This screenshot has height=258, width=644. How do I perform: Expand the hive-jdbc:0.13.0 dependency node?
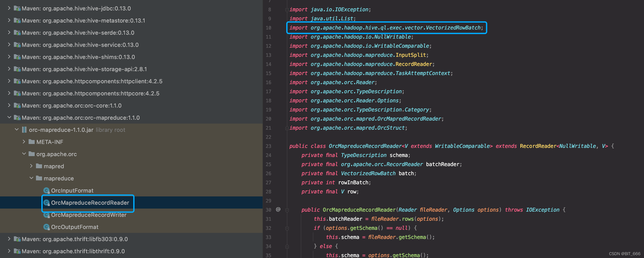pos(9,8)
